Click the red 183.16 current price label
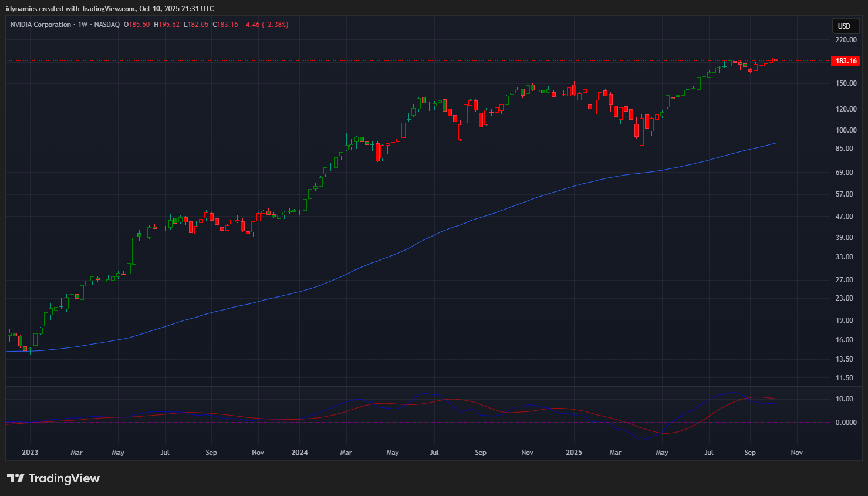The width and height of the screenshot is (868, 496). [846, 61]
